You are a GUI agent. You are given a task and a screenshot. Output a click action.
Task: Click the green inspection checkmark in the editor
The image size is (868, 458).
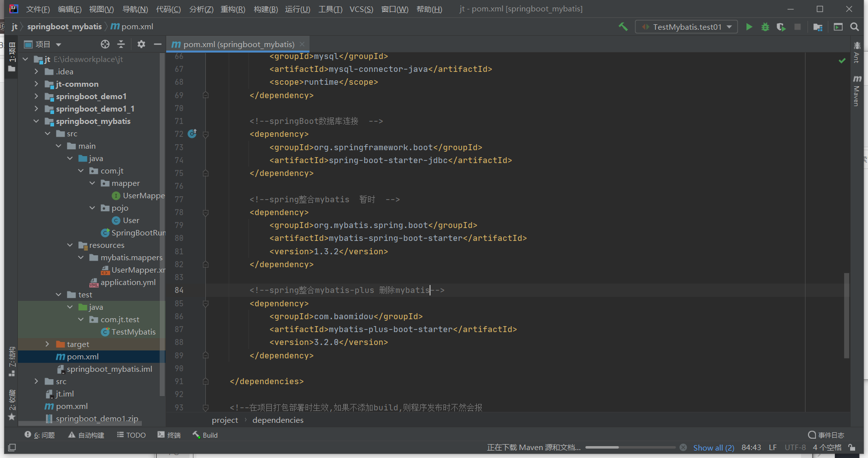pos(842,60)
